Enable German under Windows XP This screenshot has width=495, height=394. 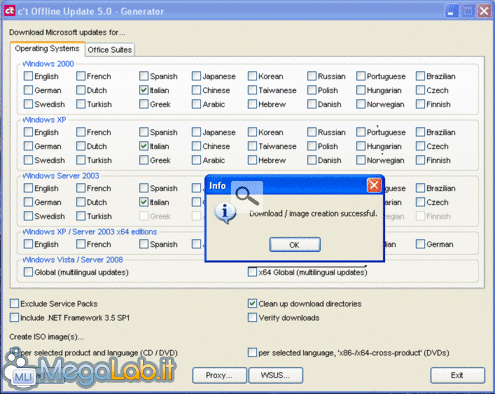[28, 146]
